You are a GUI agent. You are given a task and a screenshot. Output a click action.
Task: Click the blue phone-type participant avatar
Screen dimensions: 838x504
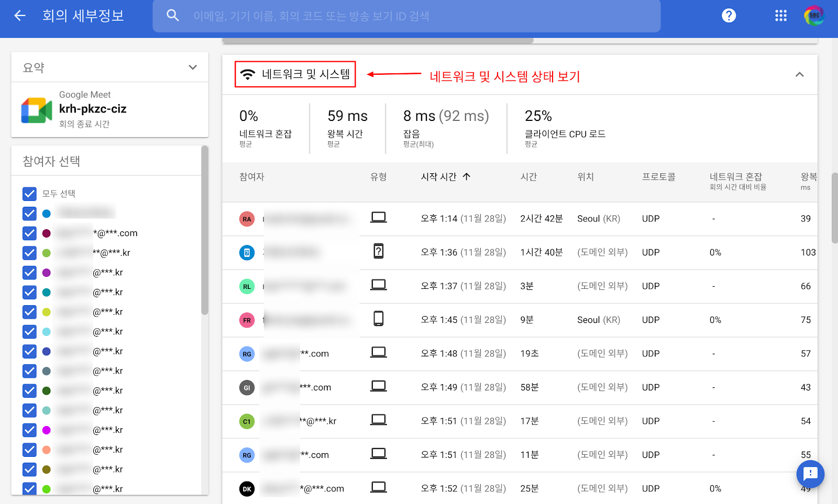click(247, 253)
